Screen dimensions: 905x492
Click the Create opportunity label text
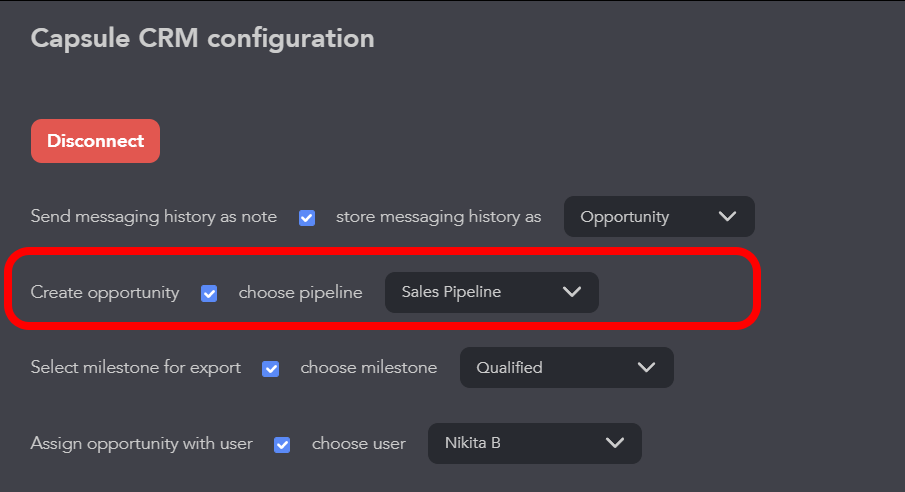(105, 293)
